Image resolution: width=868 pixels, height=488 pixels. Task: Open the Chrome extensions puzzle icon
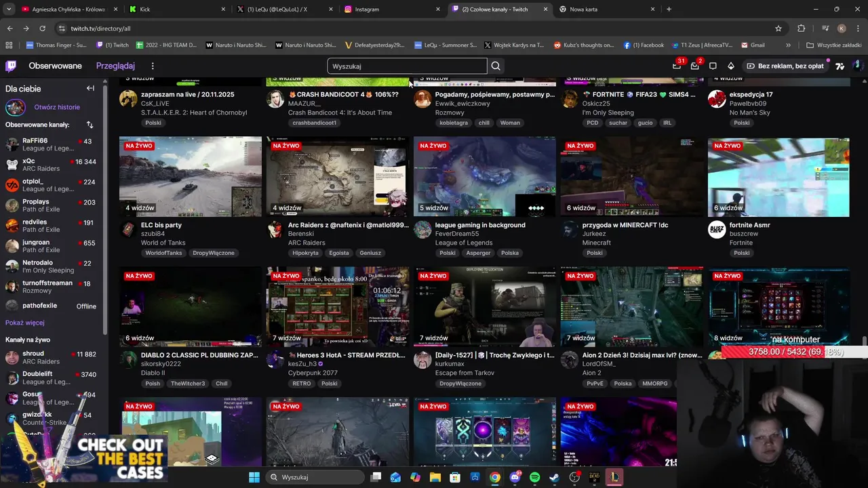point(802,28)
